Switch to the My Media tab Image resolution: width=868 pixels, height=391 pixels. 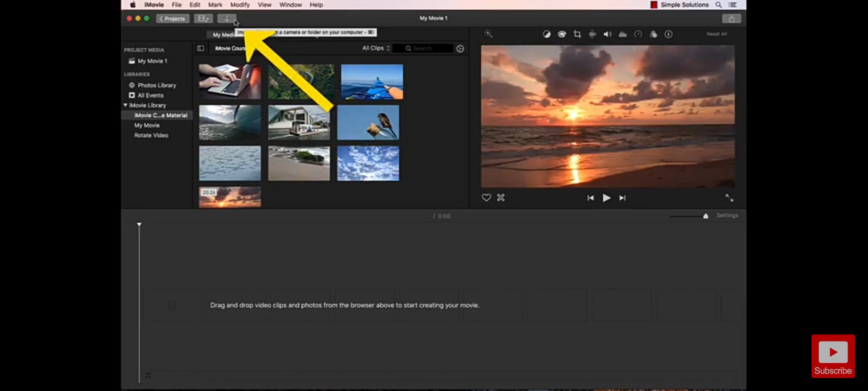point(222,35)
